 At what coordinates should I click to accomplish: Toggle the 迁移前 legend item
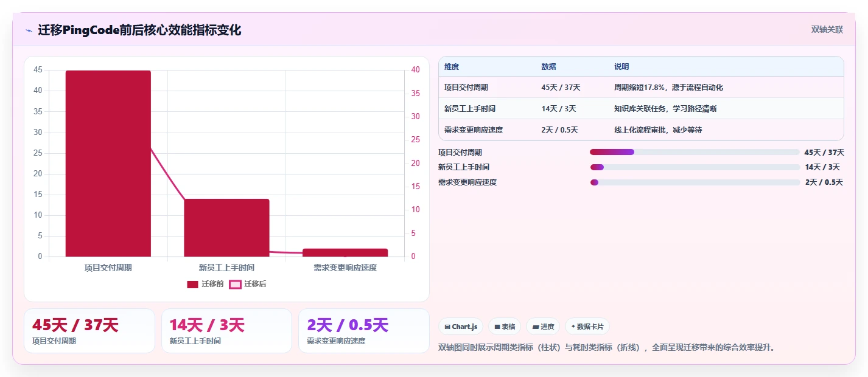point(205,284)
